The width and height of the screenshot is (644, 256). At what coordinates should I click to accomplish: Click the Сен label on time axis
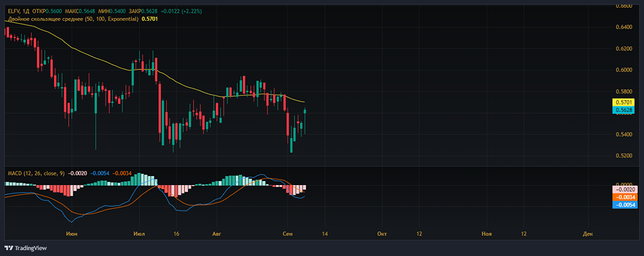[x=288, y=234]
